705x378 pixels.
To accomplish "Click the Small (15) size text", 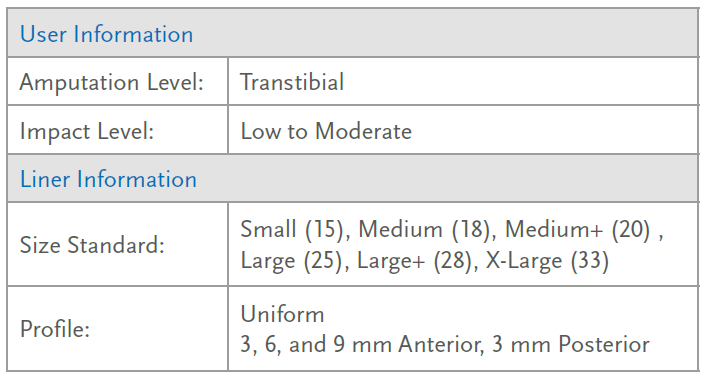I will coord(292,229).
